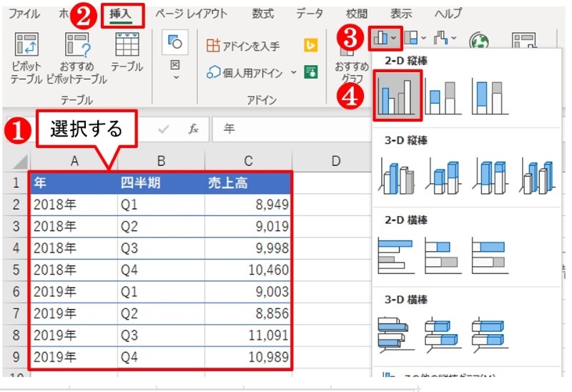Click cell with value 9,003
572x392 pixels.
248,292
